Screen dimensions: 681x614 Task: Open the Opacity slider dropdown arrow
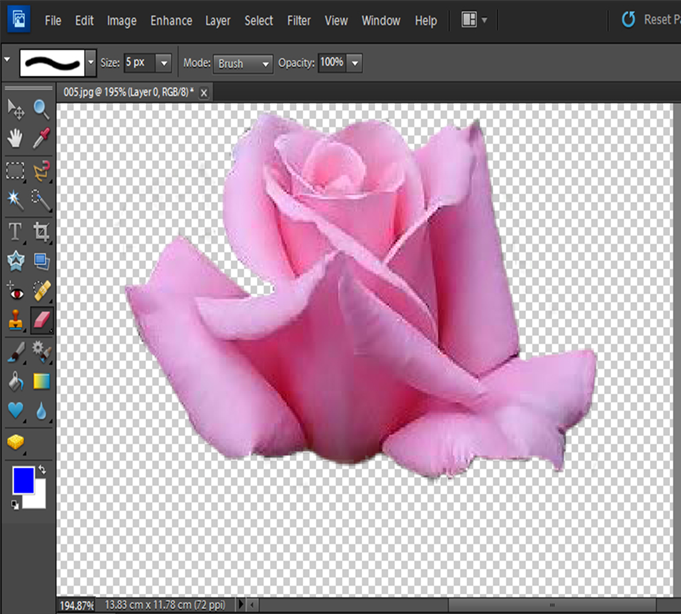(355, 63)
